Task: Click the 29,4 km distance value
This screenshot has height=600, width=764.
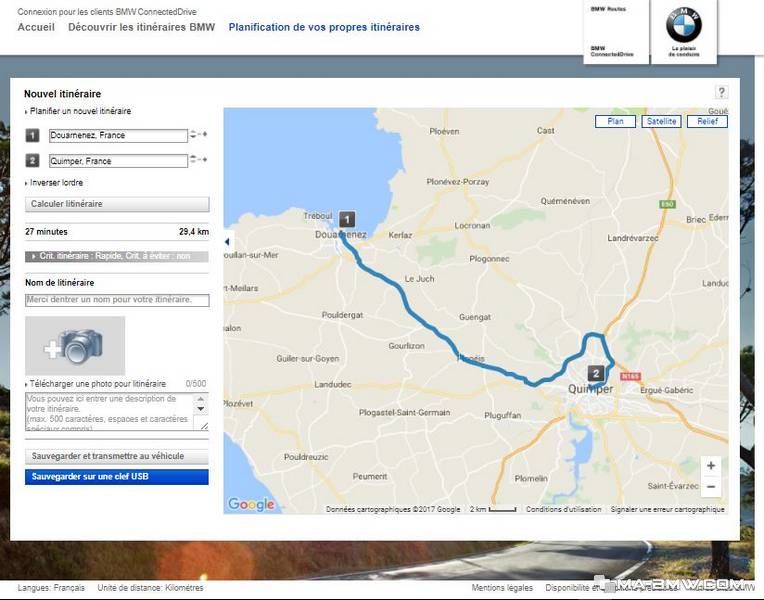Action: click(x=193, y=232)
